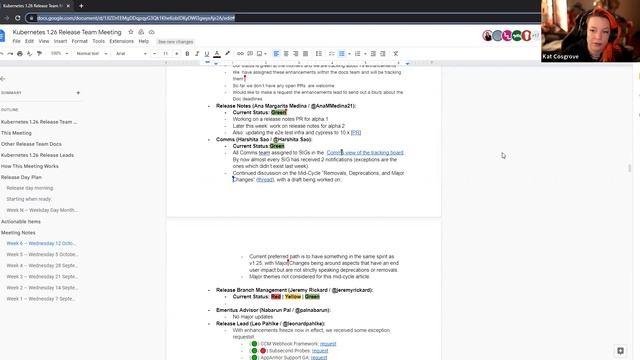Justify the text

[x=305, y=53]
